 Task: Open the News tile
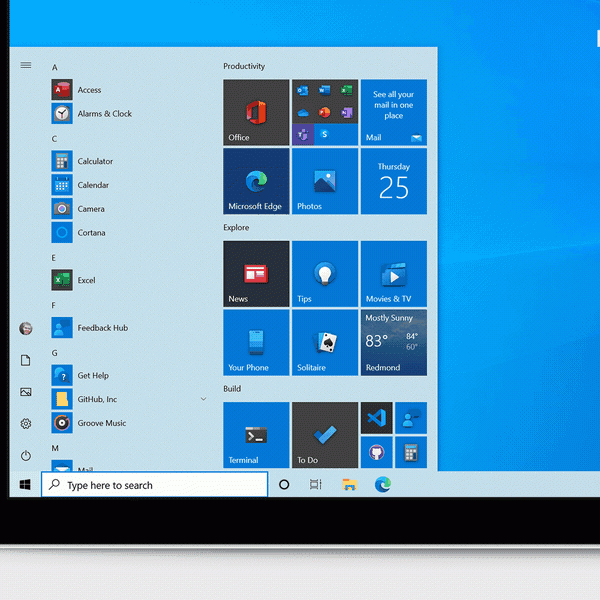pyautogui.click(x=256, y=274)
